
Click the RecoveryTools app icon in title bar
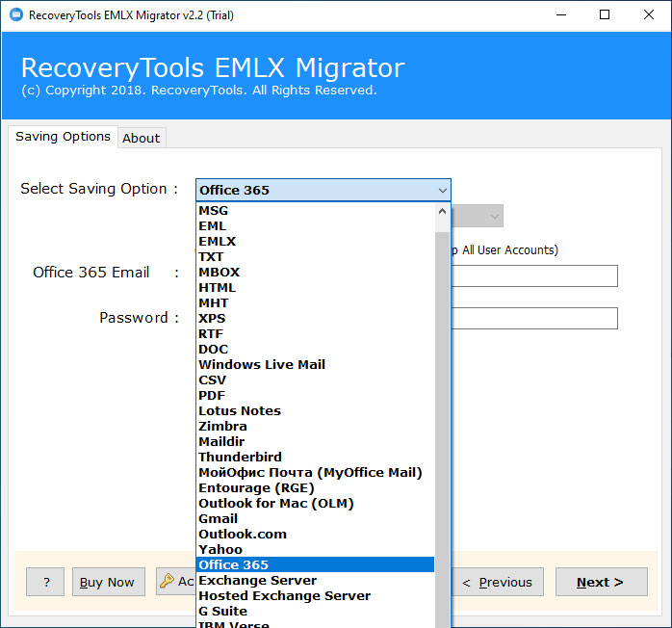(x=16, y=15)
